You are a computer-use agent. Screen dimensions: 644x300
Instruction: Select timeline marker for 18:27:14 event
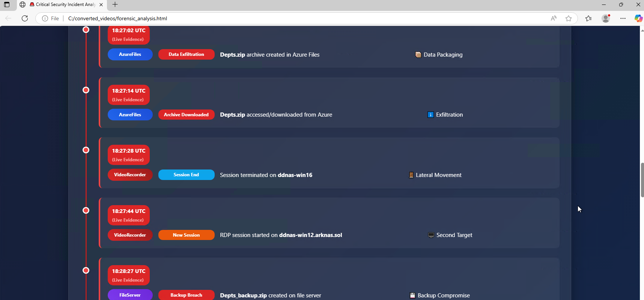(x=86, y=90)
